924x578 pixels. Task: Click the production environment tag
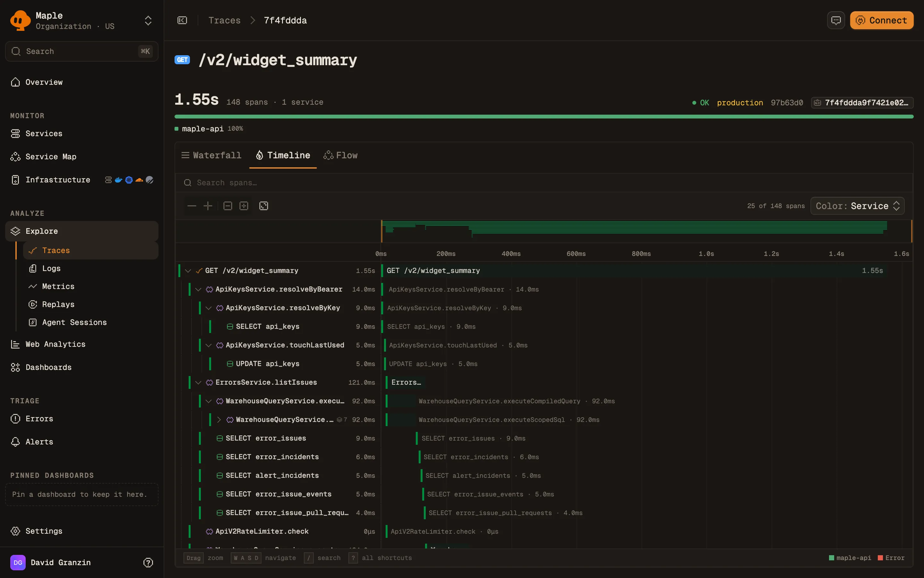[740, 102]
